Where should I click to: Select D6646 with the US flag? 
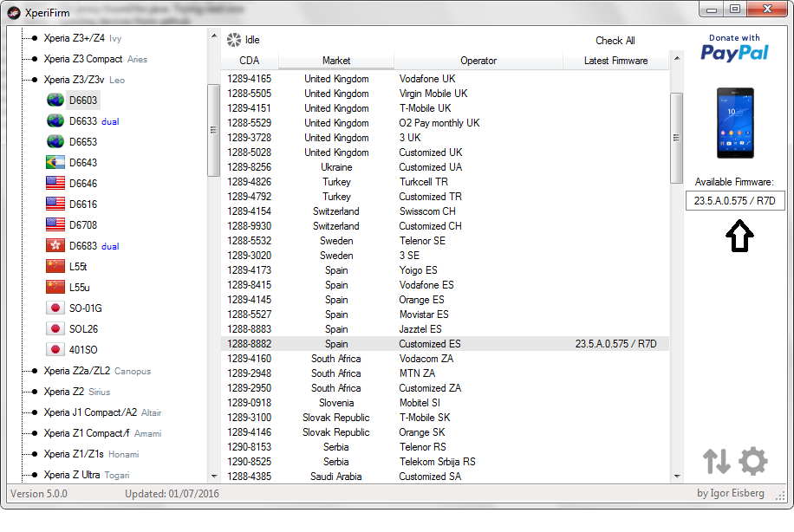pyautogui.click(x=83, y=184)
